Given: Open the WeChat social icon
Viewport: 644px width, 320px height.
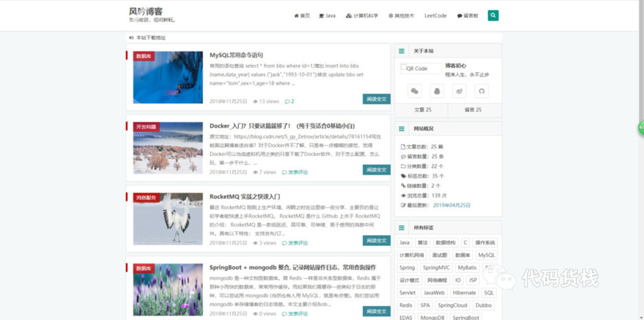Looking at the screenshot, I should click(414, 91).
